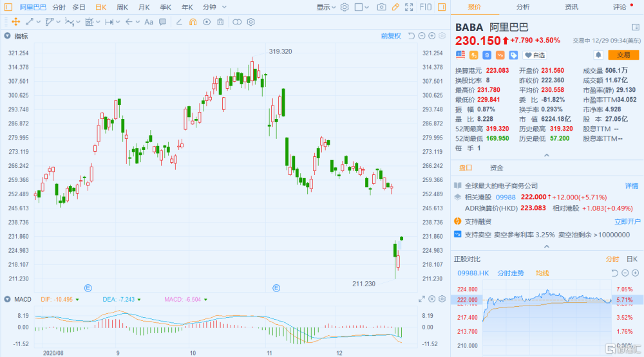
Task: Open the chart layout square dropdown
Action: pyautogui.click(x=362, y=7)
